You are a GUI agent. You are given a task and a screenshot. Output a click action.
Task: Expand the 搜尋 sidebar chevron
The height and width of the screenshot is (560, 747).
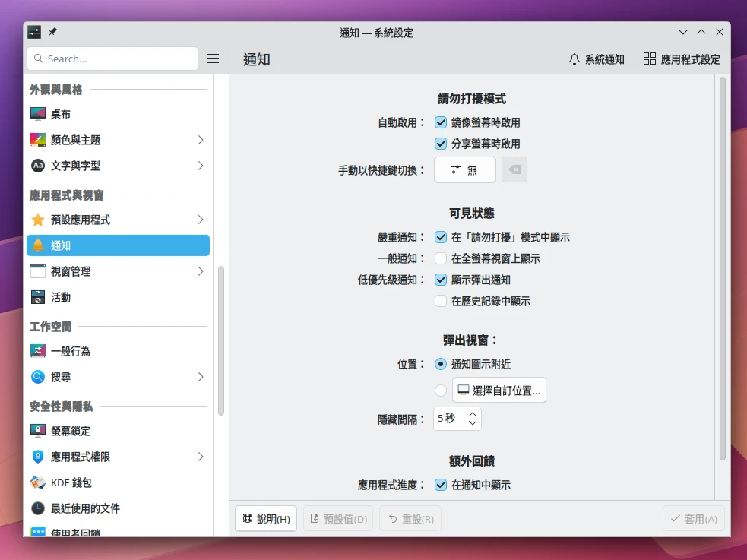tap(201, 377)
